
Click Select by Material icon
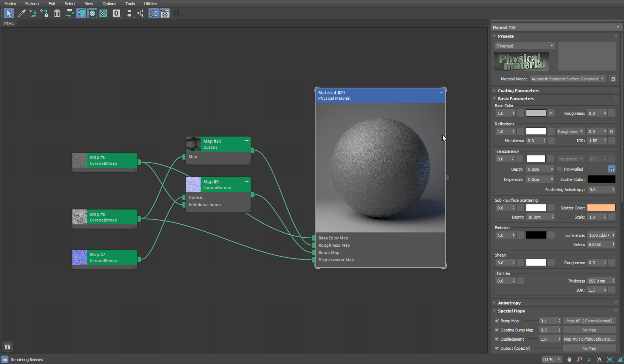177,13
